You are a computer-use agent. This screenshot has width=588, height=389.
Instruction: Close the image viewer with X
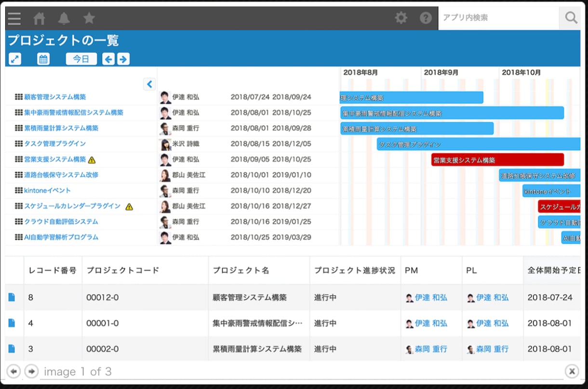pos(572,371)
